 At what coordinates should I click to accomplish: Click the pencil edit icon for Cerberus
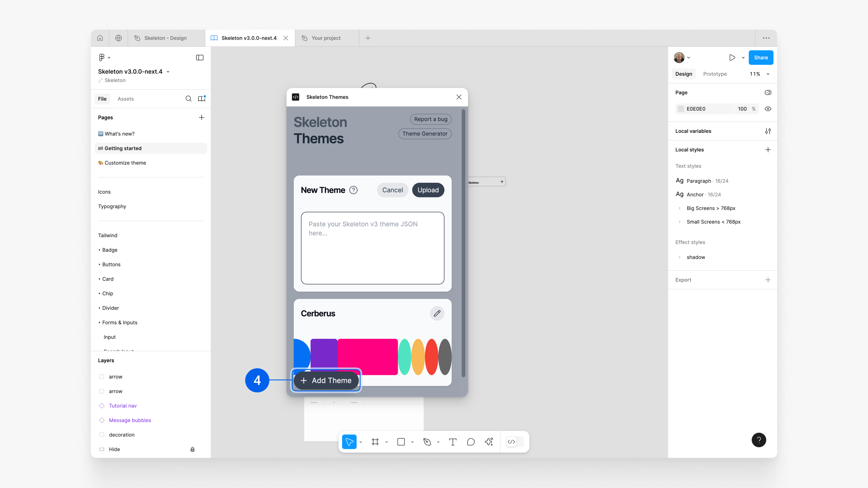[437, 314]
